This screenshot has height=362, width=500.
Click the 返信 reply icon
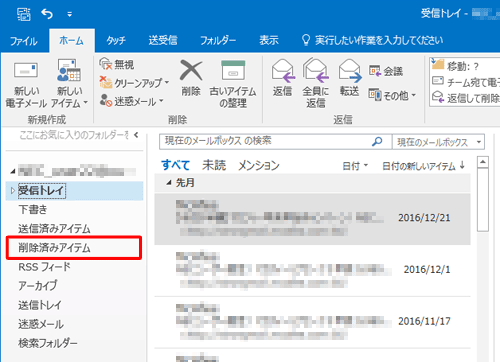(x=283, y=71)
